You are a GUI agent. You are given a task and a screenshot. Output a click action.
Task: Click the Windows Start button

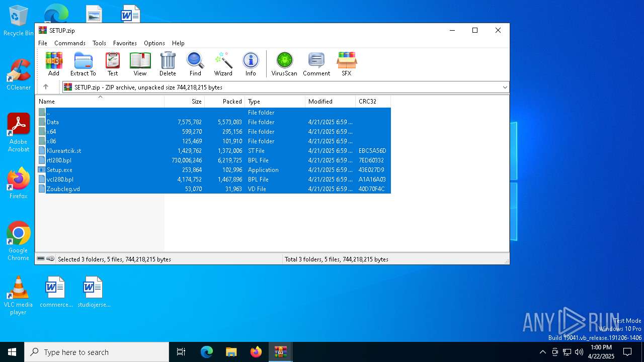click(12, 352)
